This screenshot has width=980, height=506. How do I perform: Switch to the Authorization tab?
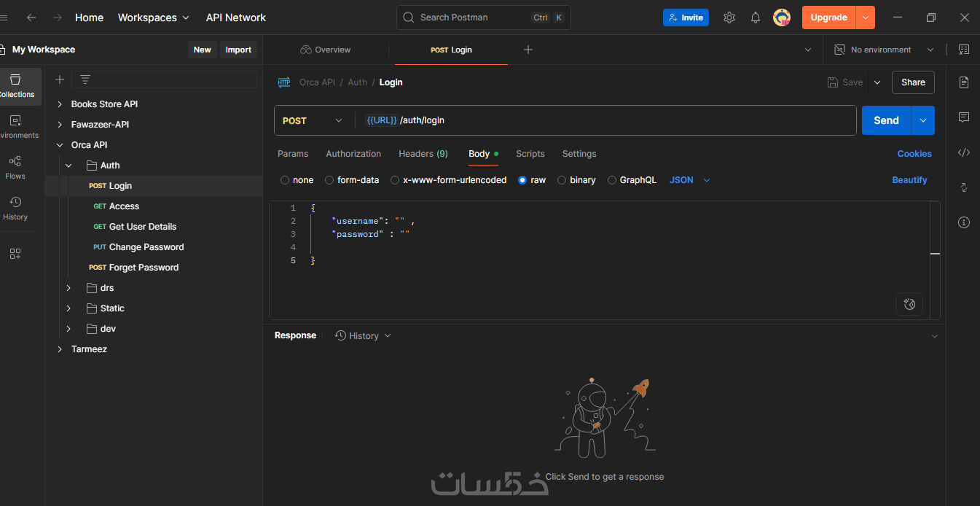[x=353, y=154]
